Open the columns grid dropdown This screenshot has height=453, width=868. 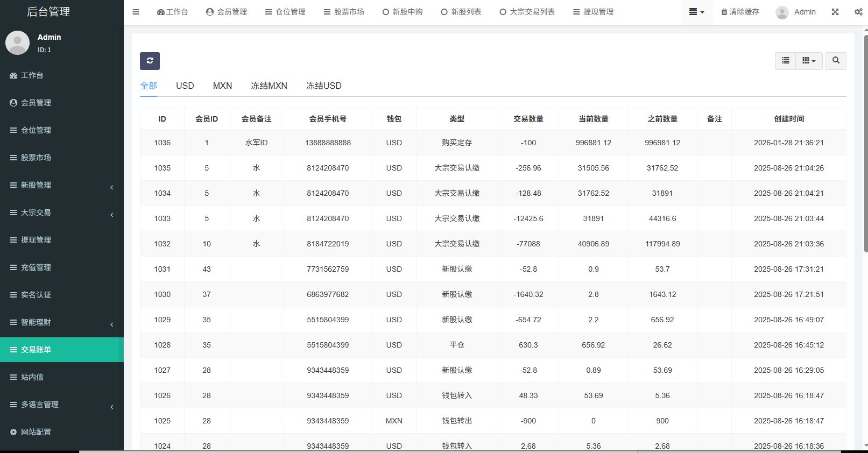809,61
